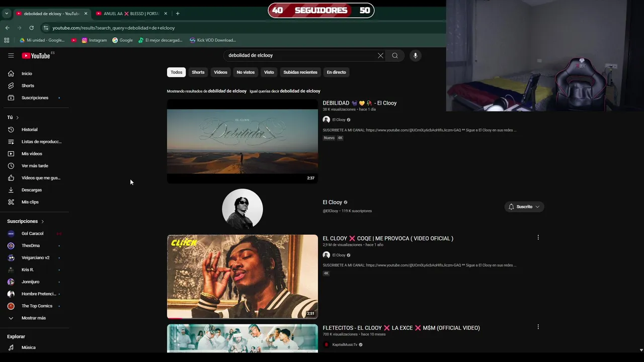Click the search magnifier button
Viewport: 644px width, 362px height.
[x=395, y=55]
